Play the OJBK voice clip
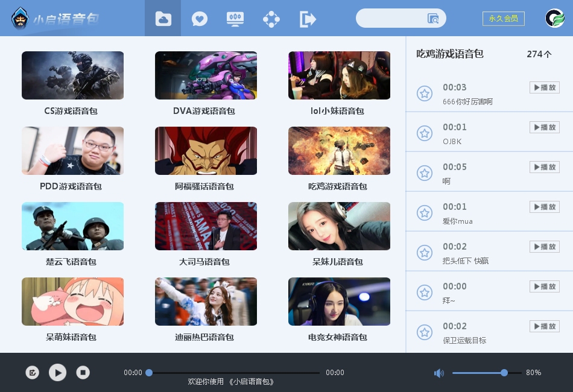 pyautogui.click(x=544, y=127)
